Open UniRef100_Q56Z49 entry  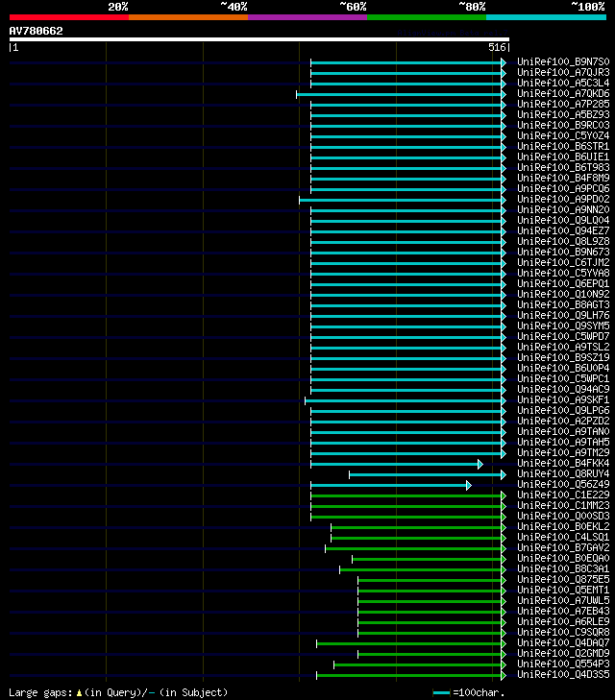coord(563,484)
